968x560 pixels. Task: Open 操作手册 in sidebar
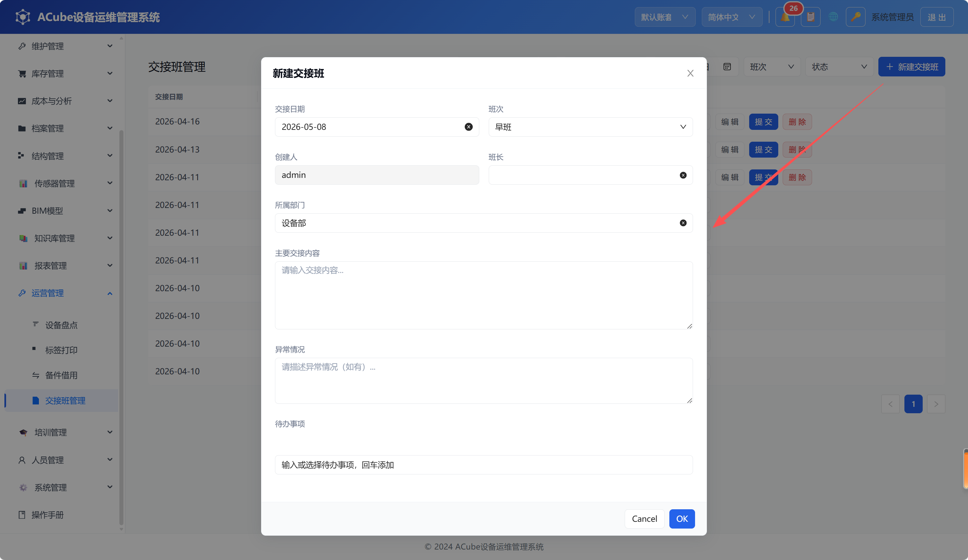[62, 515]
